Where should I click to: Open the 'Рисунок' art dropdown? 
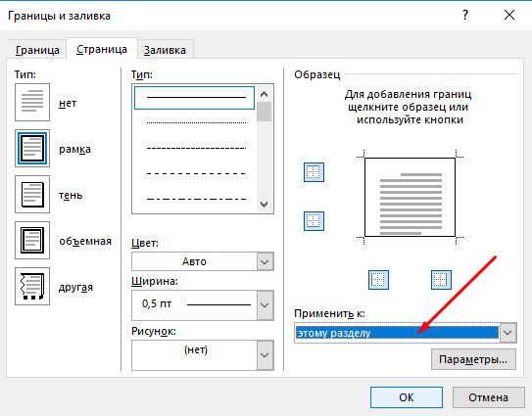point(265,355)
